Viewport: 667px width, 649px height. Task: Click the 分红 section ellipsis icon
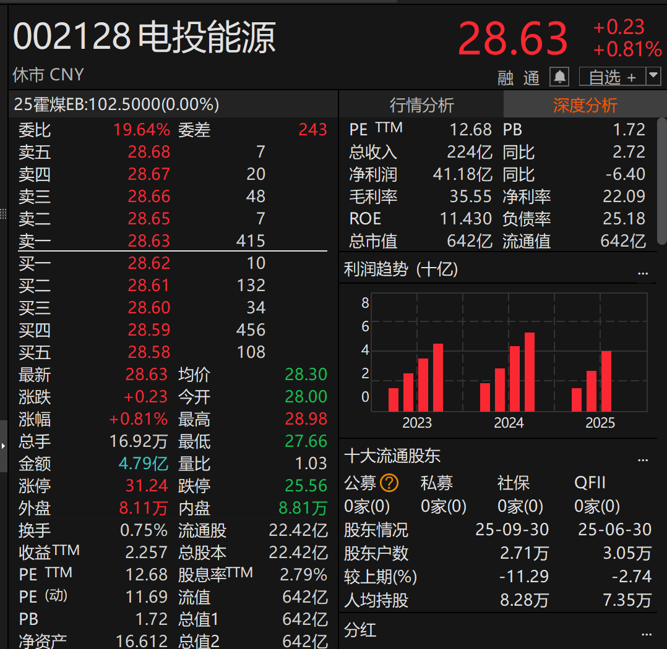[643, 633]
